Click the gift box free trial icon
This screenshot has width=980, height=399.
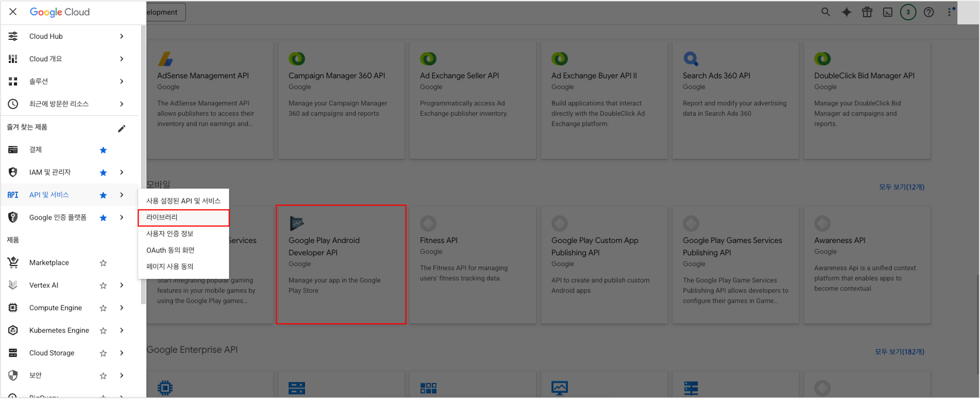click(867, 12)
